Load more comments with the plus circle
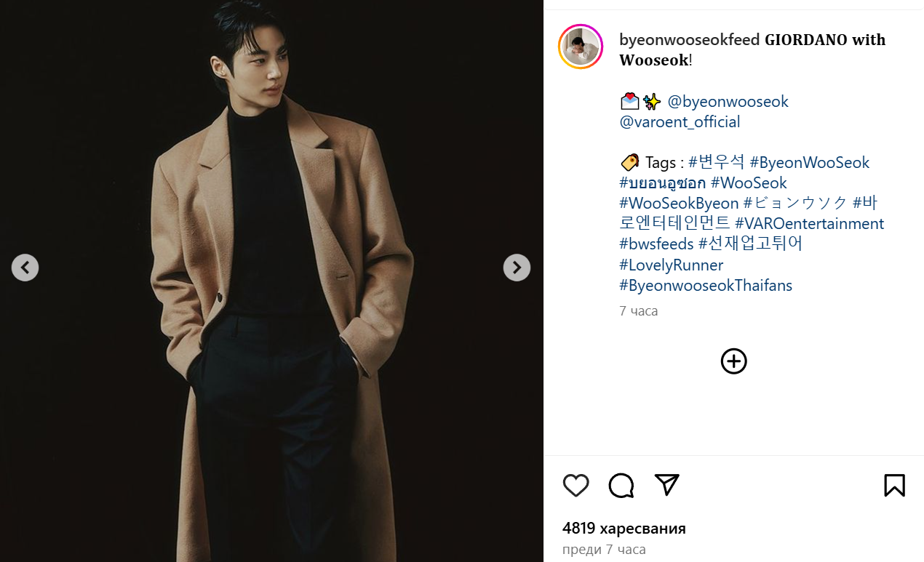The image size is (924, 562). (x=733, y=361)
